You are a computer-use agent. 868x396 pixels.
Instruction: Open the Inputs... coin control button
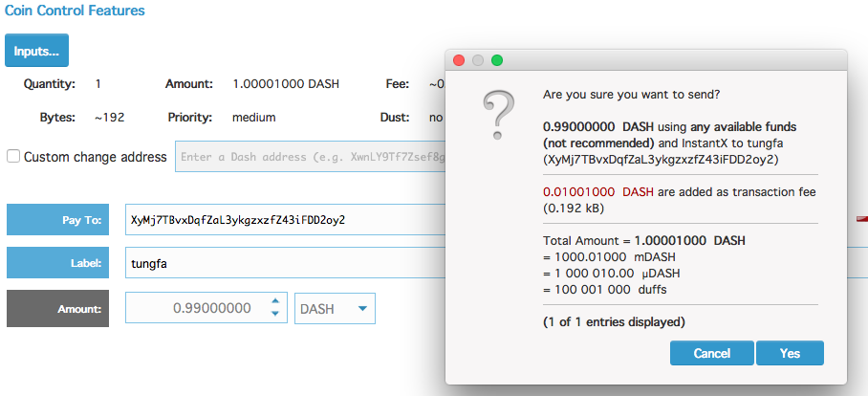click(x=36, y=51)
